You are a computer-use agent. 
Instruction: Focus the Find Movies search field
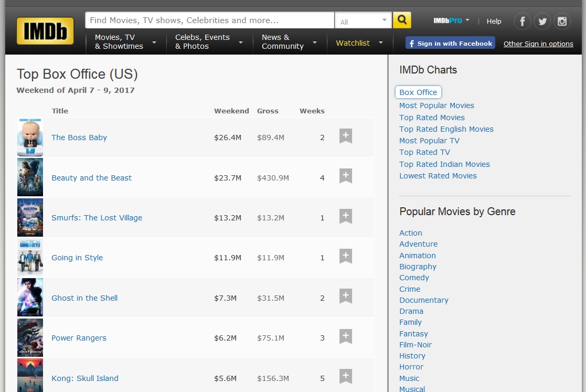click(x=210, y=20)
